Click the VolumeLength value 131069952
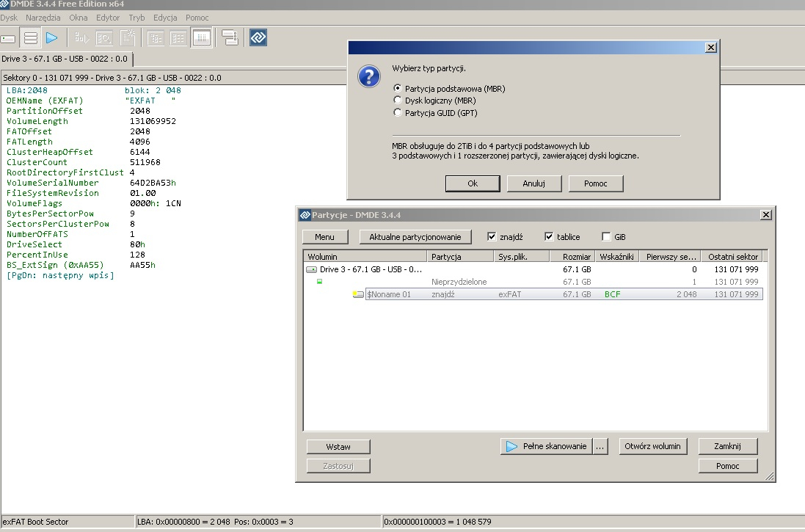 click(153, 121)
